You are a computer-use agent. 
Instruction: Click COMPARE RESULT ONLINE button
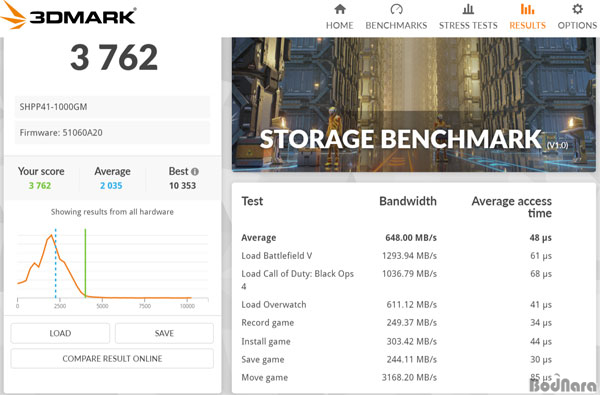tap(112, 359)
